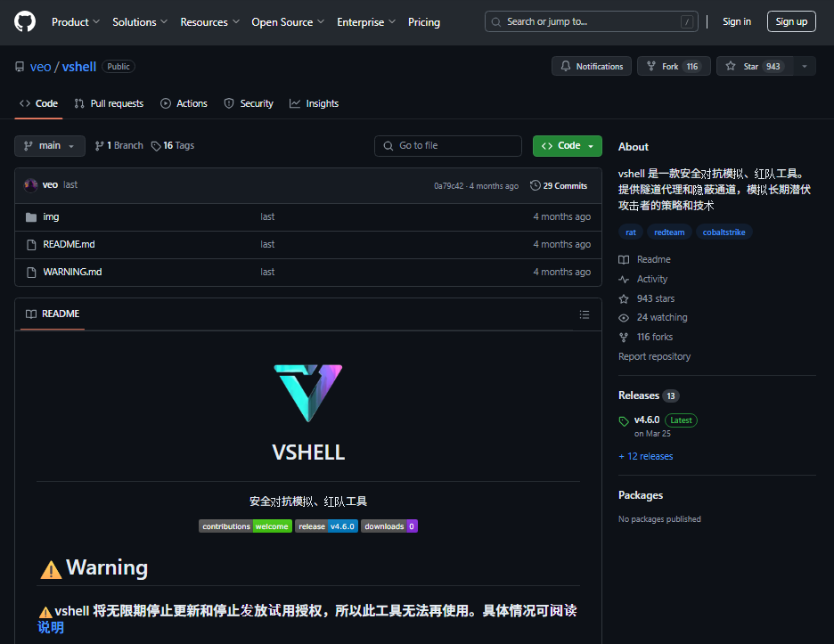Open the green Code dropdown

point(567,145)
